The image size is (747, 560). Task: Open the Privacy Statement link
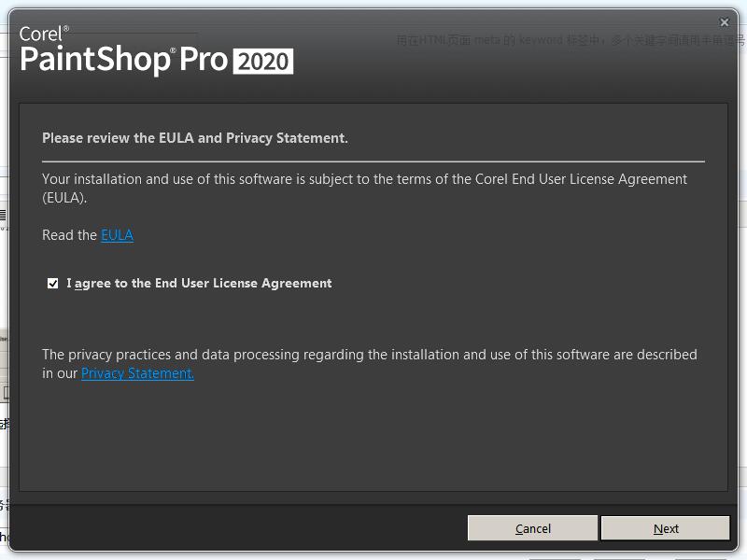(x=137, y=373)
